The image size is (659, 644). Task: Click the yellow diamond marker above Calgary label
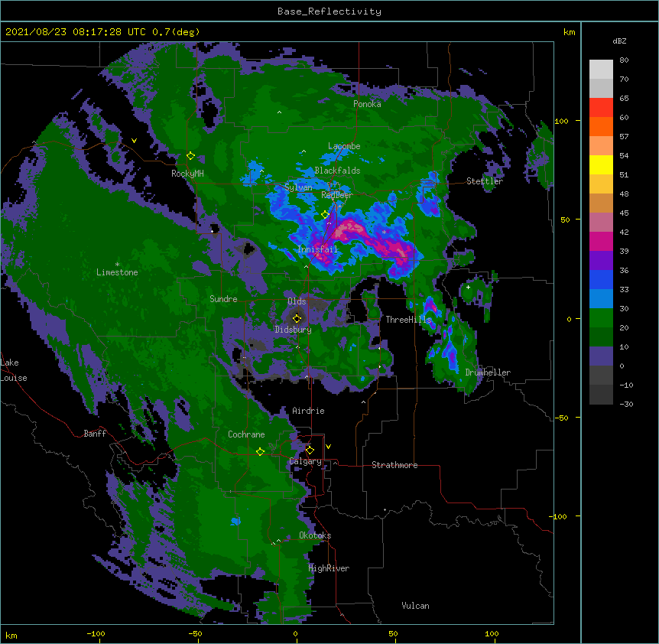(x=310, y=450)
